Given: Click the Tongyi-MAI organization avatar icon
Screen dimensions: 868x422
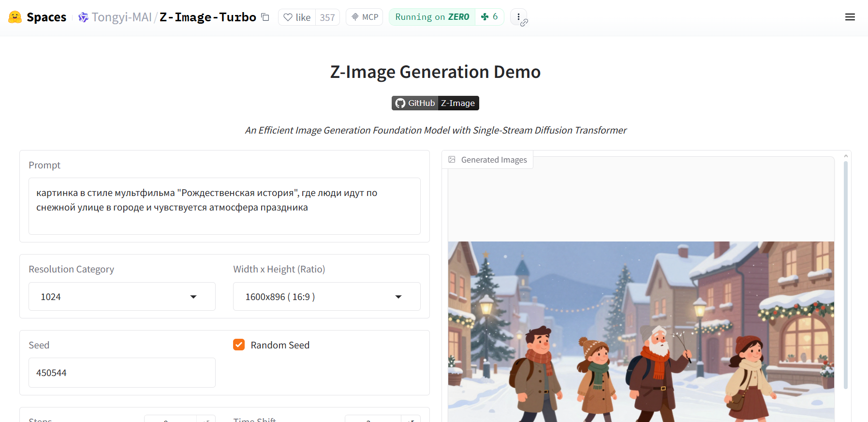Looking at the screenshot, I should point(83,17).
